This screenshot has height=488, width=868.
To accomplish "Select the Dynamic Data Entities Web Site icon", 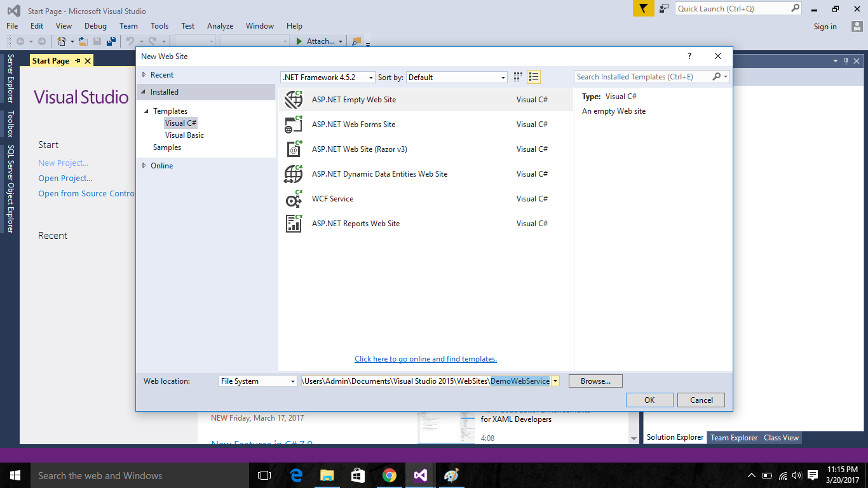I will 294,174.
